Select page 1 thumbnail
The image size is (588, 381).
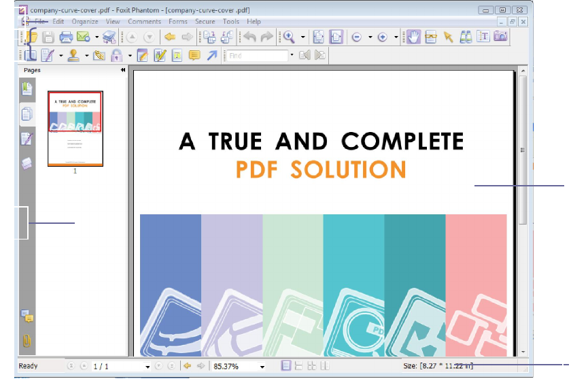pyautogui.click(x=75, y=129)
